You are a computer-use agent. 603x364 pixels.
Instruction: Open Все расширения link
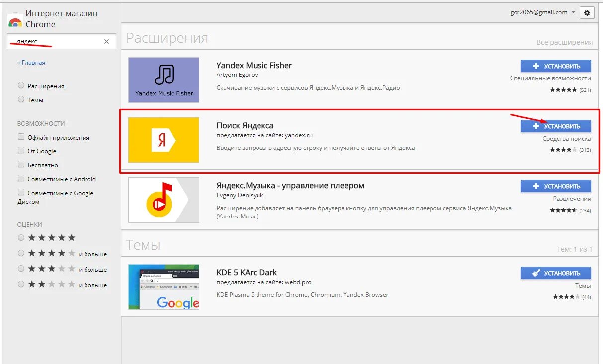click(x=564, y=43)
